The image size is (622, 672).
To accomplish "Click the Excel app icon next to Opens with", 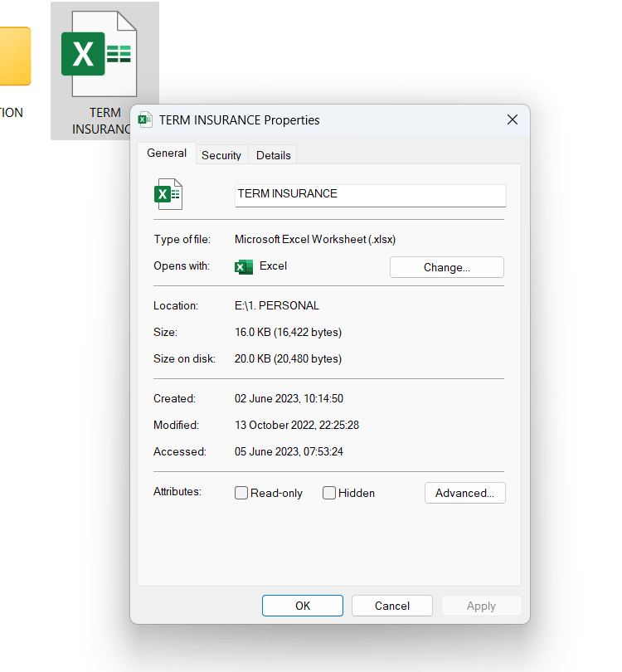I will (x=244, y=267).
